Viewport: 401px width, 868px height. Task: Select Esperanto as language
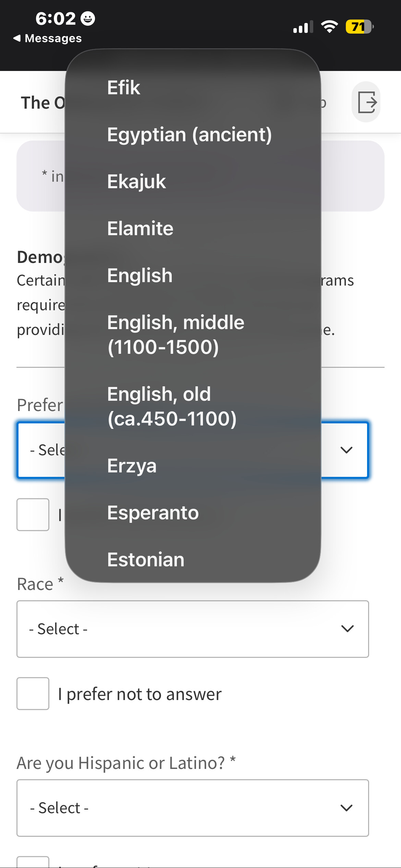coord(153,513)
